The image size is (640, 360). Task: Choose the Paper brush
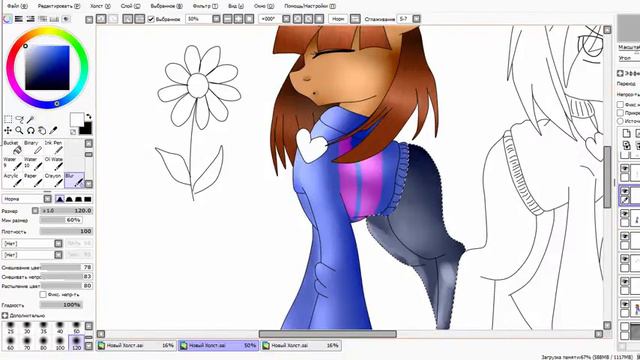tap(33, 180)
